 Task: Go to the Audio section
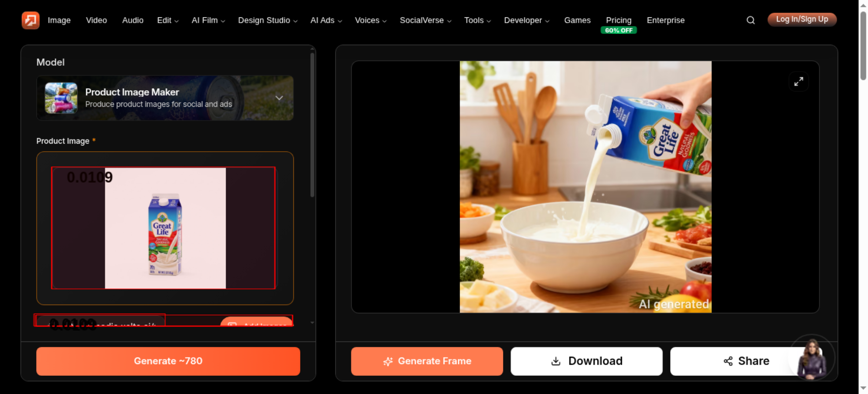coord(133,20)
